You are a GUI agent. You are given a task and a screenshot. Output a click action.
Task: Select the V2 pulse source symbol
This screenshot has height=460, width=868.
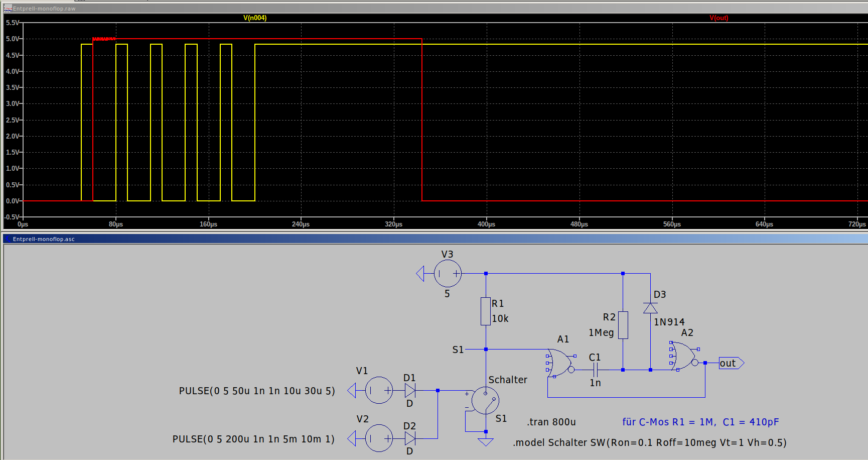point(379,438)
